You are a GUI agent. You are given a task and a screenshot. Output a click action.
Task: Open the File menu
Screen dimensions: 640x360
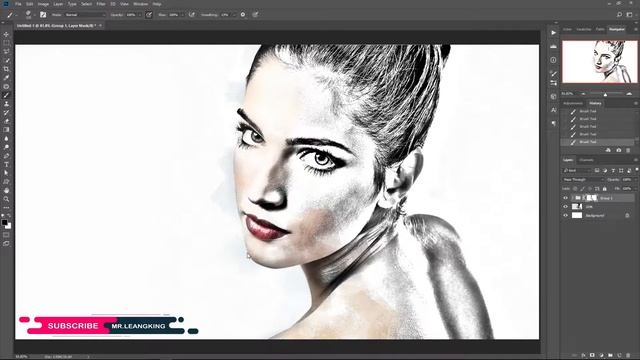click(x=18, y=4)
